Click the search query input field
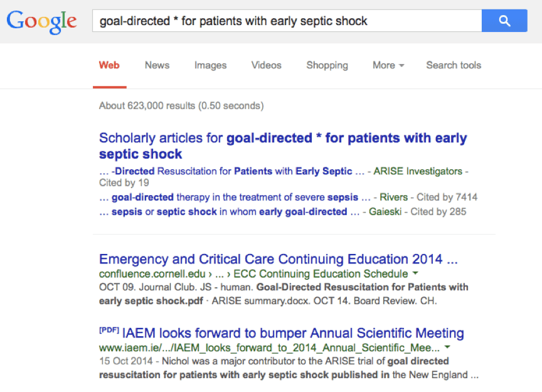This screenshot has height=392, width=542. point(287,21)
